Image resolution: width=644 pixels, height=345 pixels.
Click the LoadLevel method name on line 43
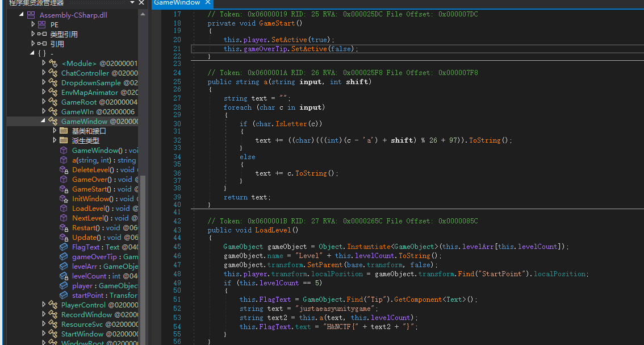tap(273, 230)
